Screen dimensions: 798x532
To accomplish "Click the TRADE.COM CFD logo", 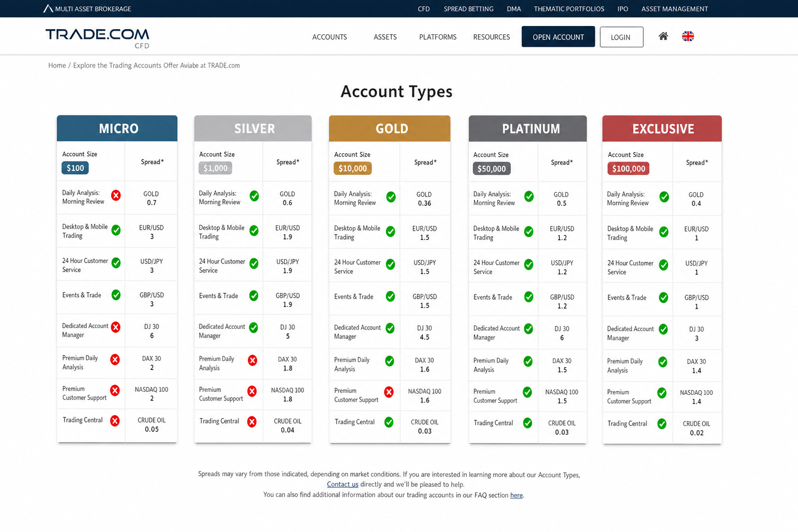I will coord(97,38).
